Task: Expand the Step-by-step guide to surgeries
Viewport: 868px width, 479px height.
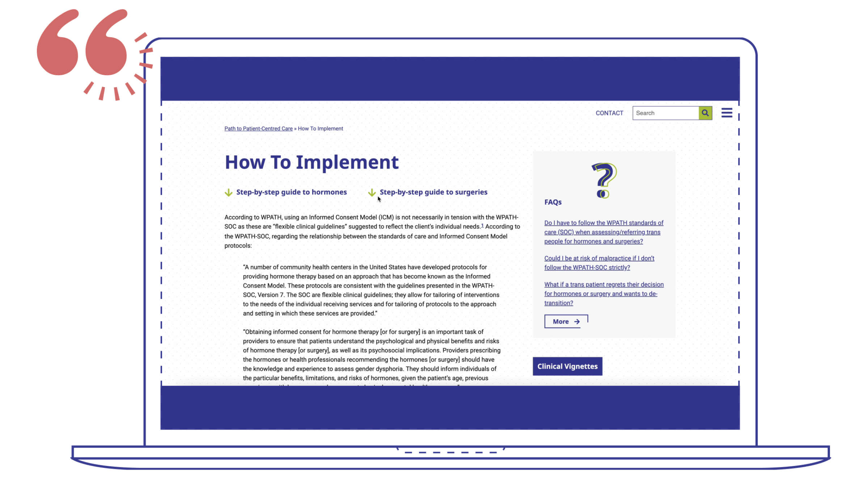Action: coord(434,192)
